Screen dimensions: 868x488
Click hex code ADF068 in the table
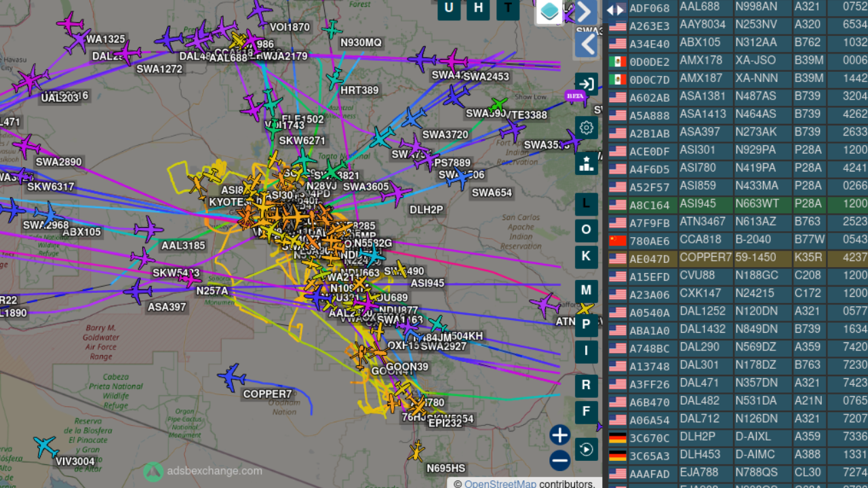click(x=650, y=9)
